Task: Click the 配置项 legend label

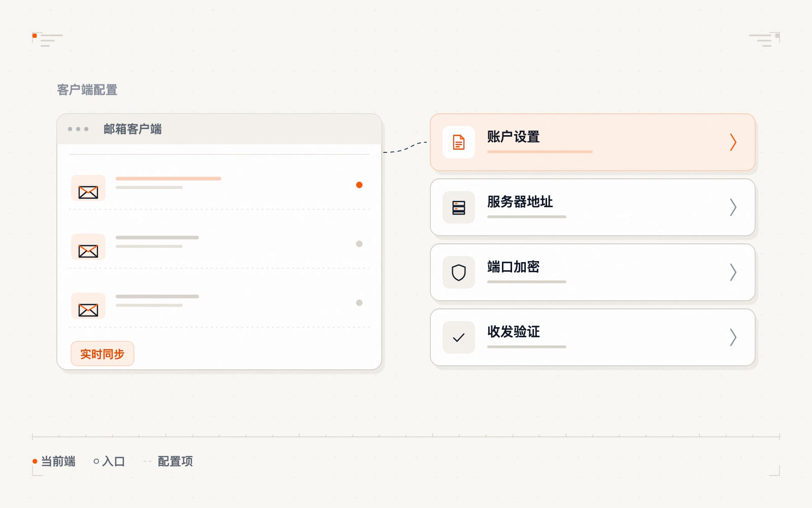Action: coord(175,461)
